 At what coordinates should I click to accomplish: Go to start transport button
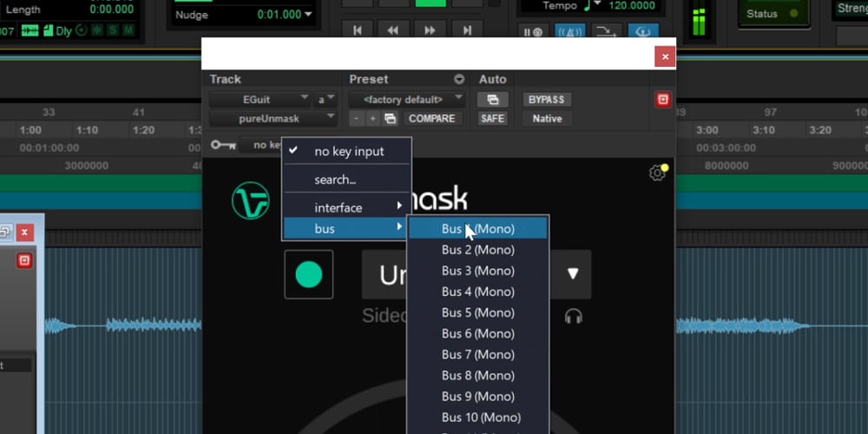click(358, 30)
